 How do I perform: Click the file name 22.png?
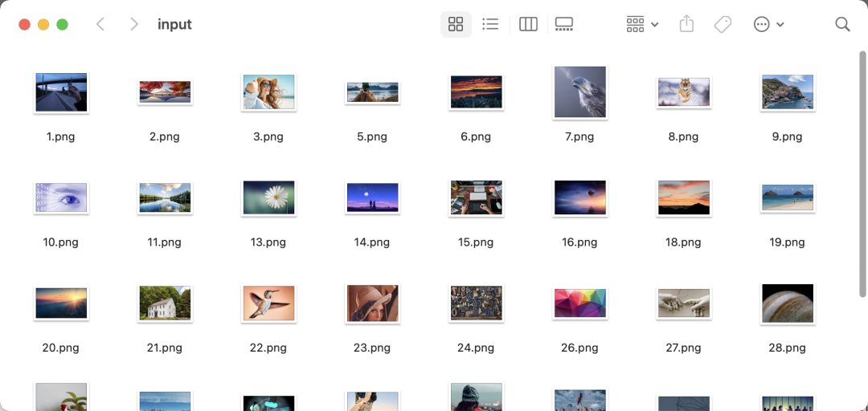(x=268, y=348)
